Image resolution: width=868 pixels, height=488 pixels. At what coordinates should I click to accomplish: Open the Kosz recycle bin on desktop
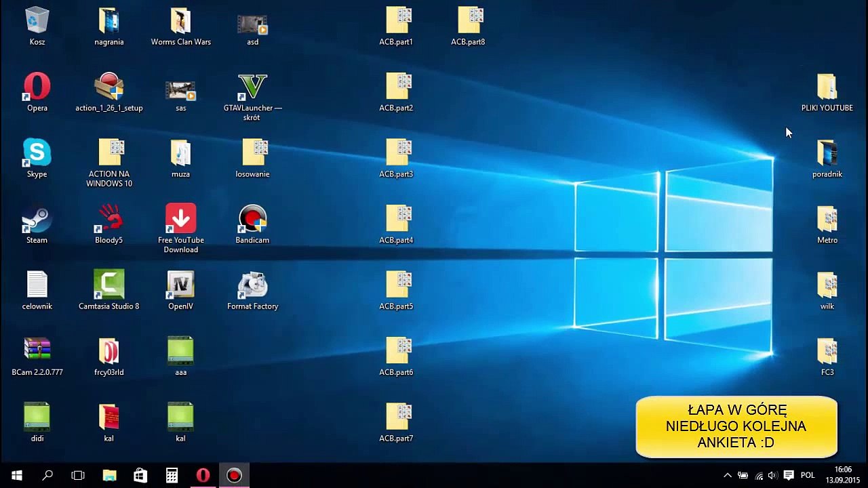pos(37,21)
